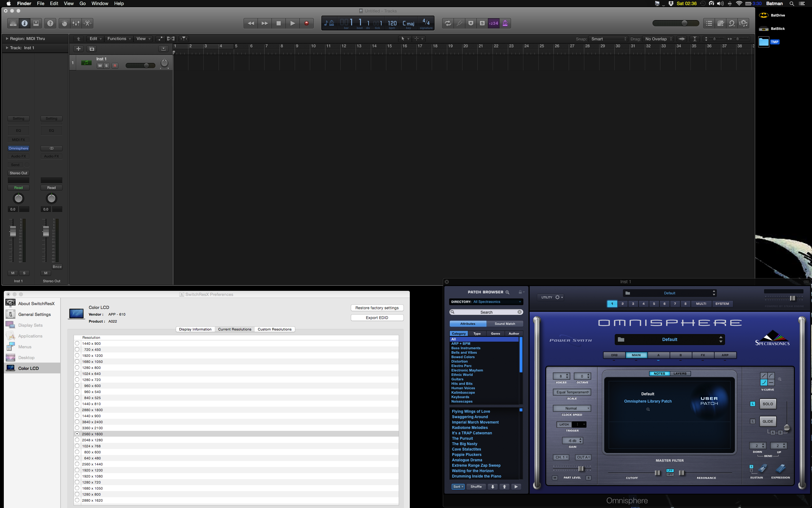The image size is (812, 508).
Task: Open General Settings in SwitchResX sidebar
Action: click(33, 314)
